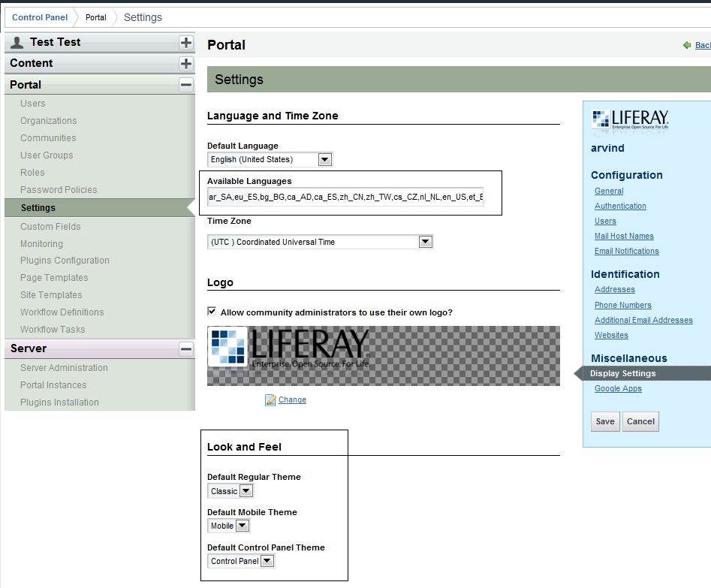711x588 pixels.
Task: Open the Default Regular Theme dropdown
Action: [246, 491]
